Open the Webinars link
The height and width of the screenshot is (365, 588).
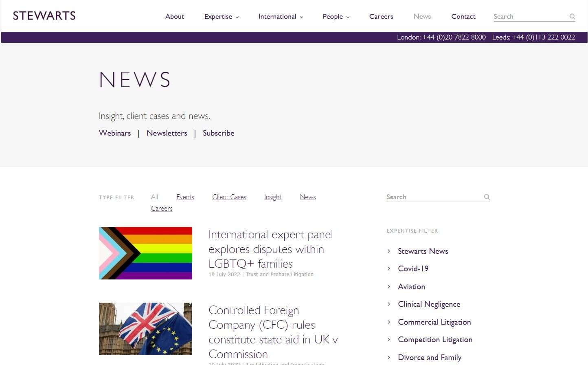tap(115, 133)
